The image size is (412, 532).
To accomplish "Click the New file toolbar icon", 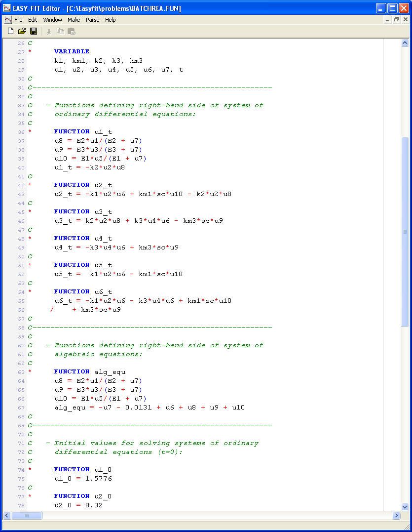I will (x=10, y=31).
